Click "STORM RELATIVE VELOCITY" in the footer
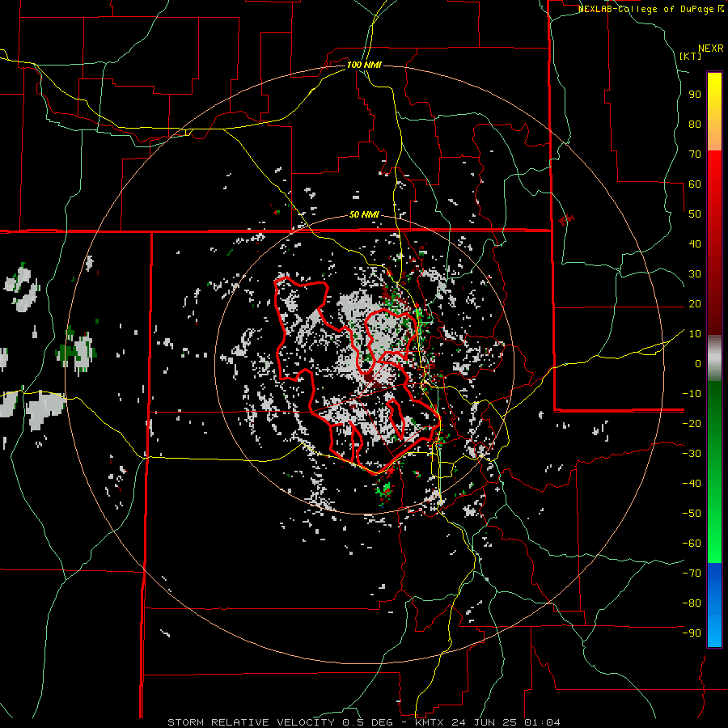728x728 pixels. tap(251, 722)
